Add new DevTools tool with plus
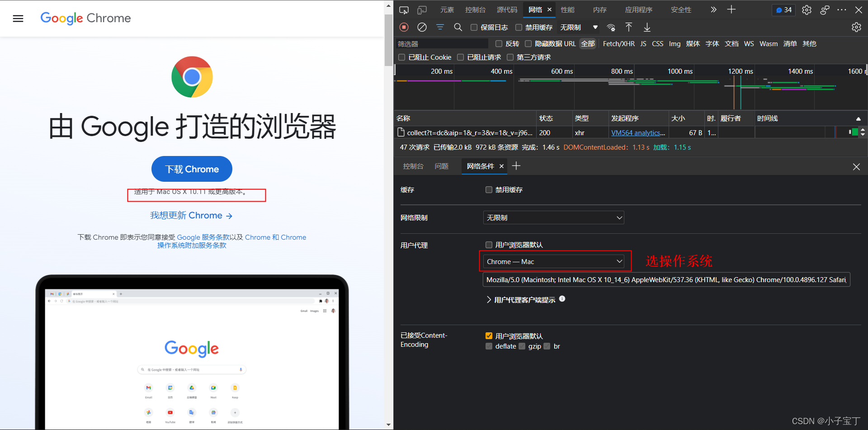This screenshot has height=430, width=868. click(731, 9)
